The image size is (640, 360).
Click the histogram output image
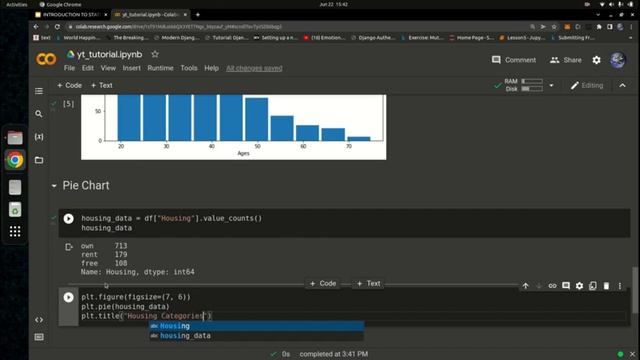point(233,127)
